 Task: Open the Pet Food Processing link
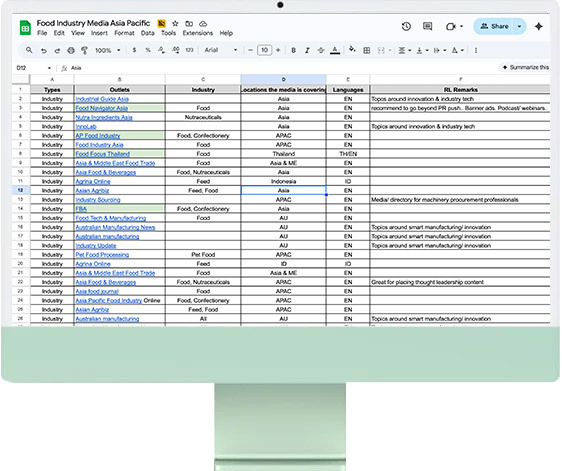pyautogui.click(x=102, y=254)
